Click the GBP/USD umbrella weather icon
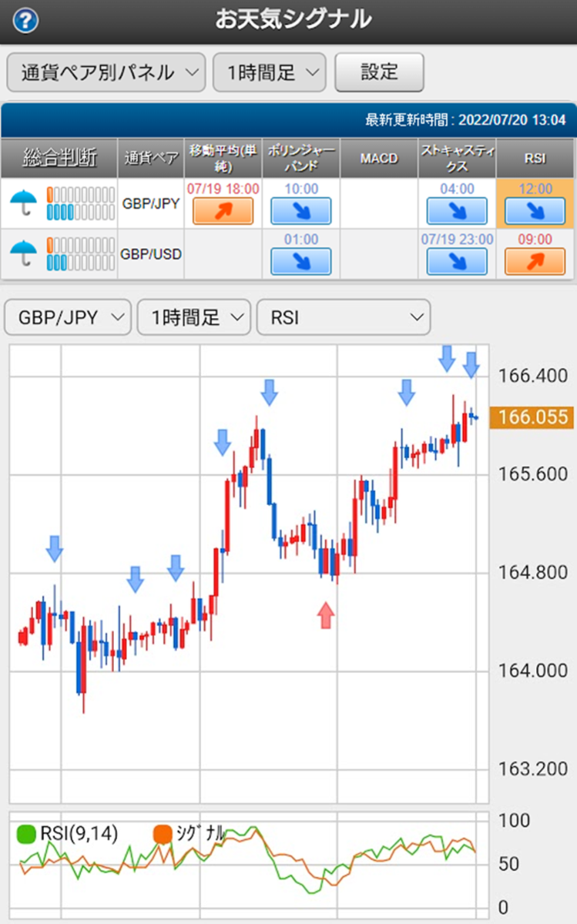Image resolution: width=577 pixels, height=924 pixels. [x=24, y=254]
